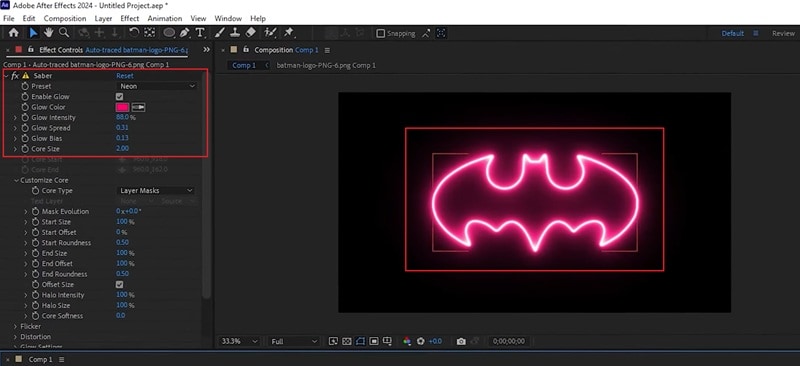The image size is (800, 366).
Task: Take a snapshot with the camera icon
Action: 461,341
